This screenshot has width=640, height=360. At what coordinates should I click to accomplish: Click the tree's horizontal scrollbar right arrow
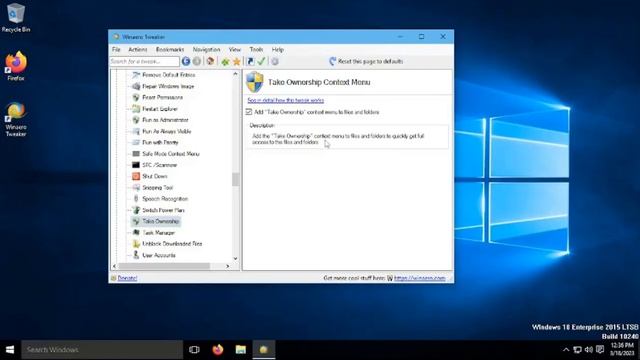[228, 266]
